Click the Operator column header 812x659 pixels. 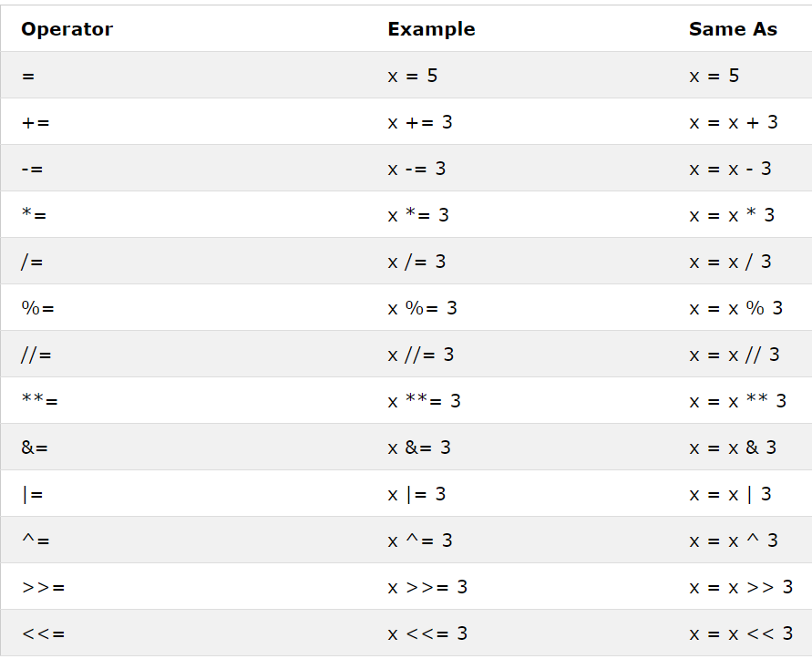(x=67, y=29)
